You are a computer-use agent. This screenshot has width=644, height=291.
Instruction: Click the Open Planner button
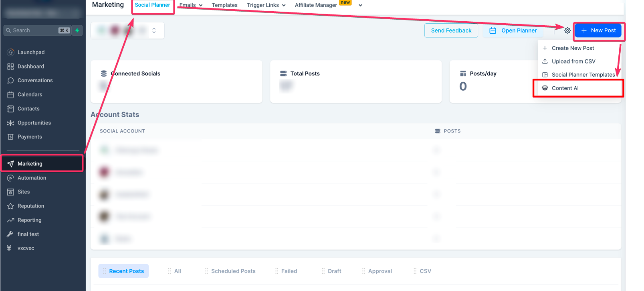(x=513, y=31)
